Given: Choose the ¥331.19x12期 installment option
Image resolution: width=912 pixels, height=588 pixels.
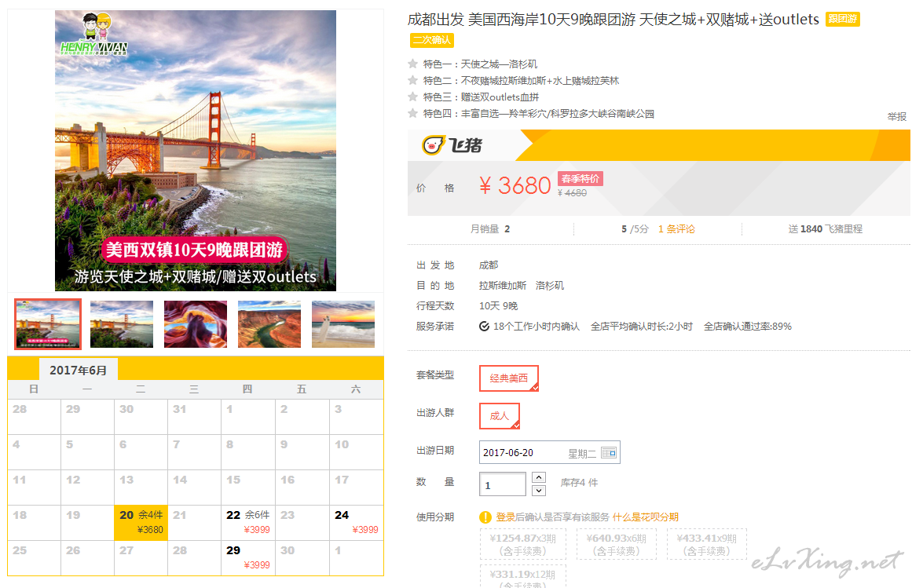Looking at the screenshot, I should (x=523, y=576).
